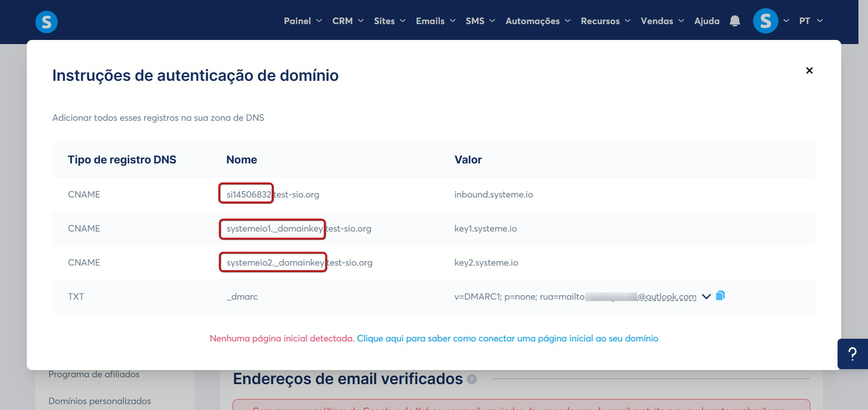868x410 pixels.
Task: Open Domínios personalizados in the sidebar
Action: (100, 401)
